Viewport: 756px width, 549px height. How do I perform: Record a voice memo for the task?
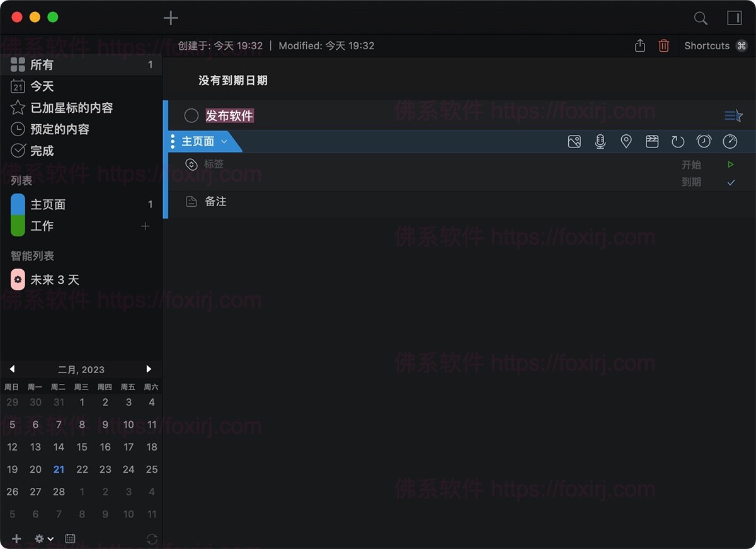point(600,141)
